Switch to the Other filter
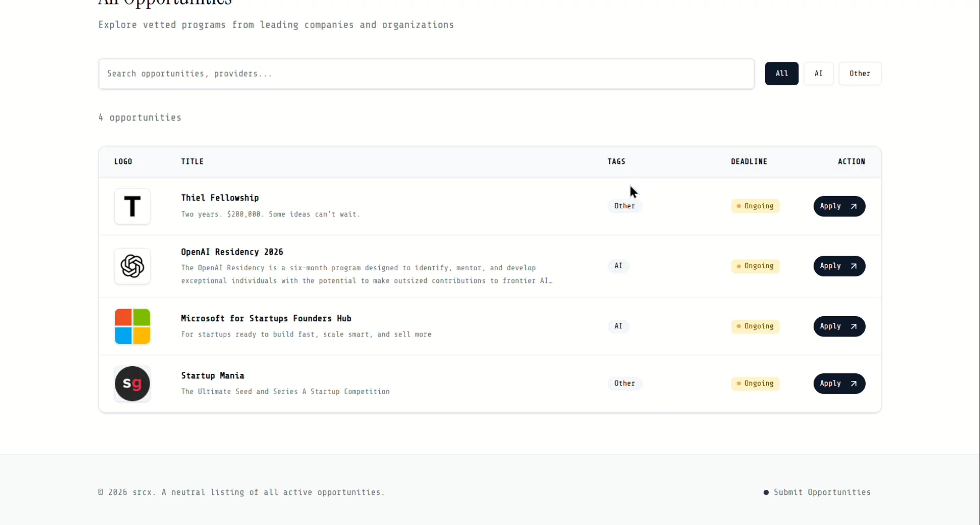Image resolution: width=980 pixels, height=525 pixels. tap(859, 74)
